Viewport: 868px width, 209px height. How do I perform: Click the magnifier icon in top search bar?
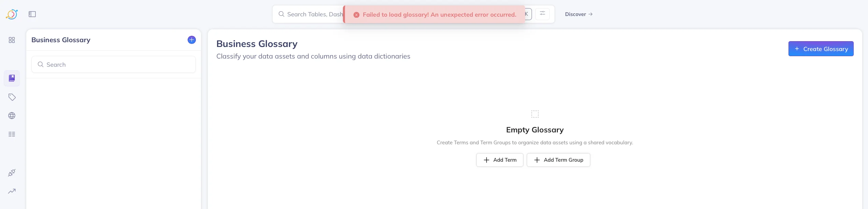281,14
